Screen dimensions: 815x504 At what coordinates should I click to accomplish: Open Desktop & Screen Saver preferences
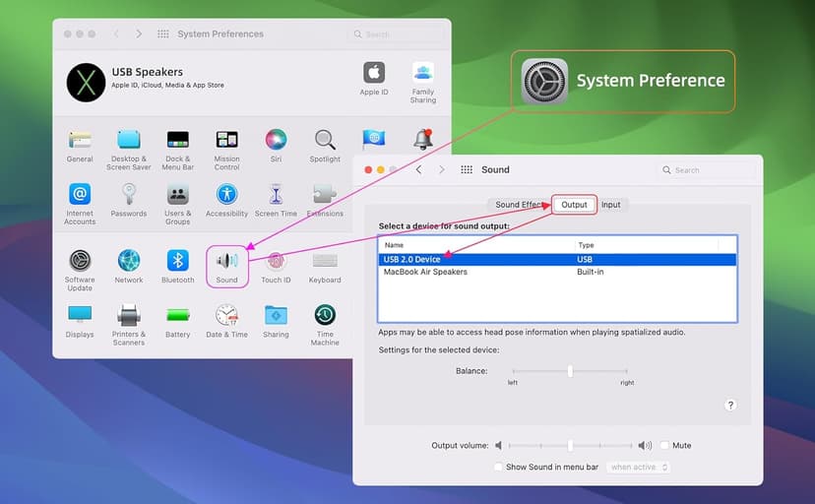[128, 141]
